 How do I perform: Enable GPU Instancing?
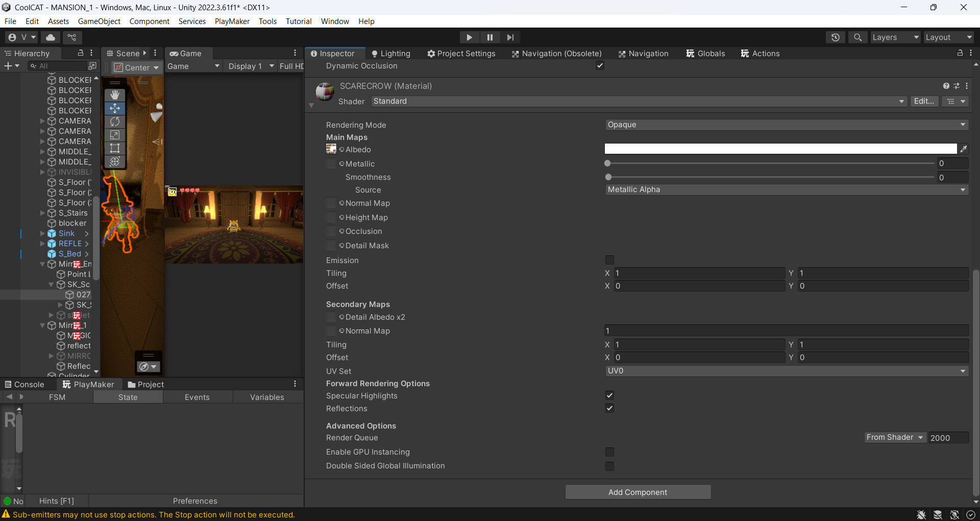[609, 452]
